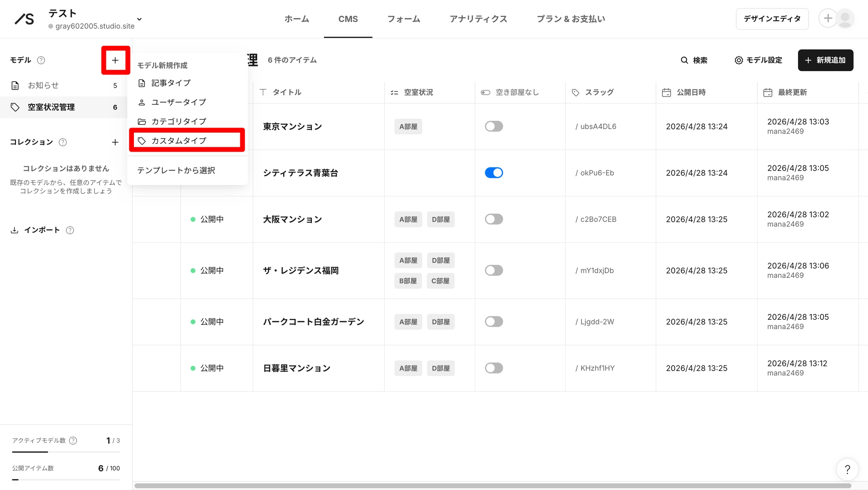
Task: Click the plus icon next to モデル
Action: point(115,60)
